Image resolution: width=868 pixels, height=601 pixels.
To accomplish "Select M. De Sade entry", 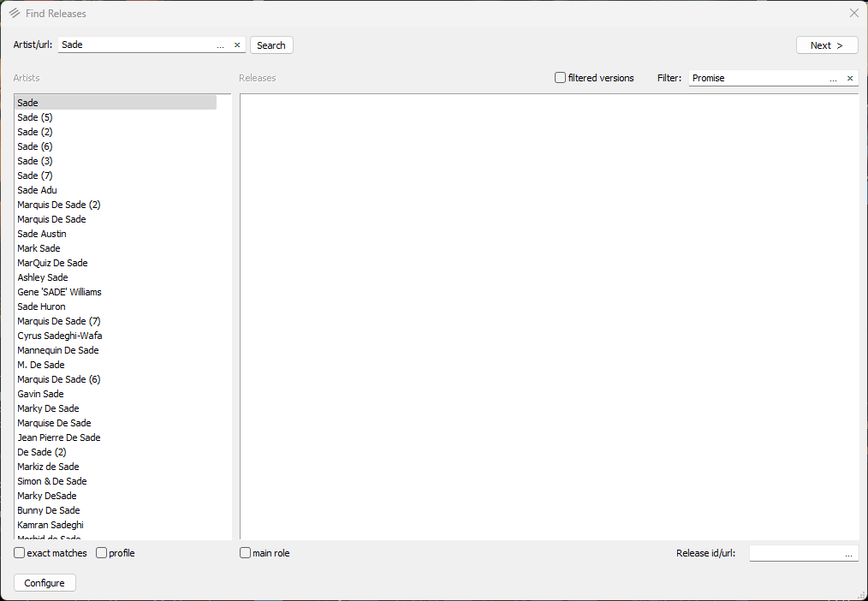I will (116, 365).
